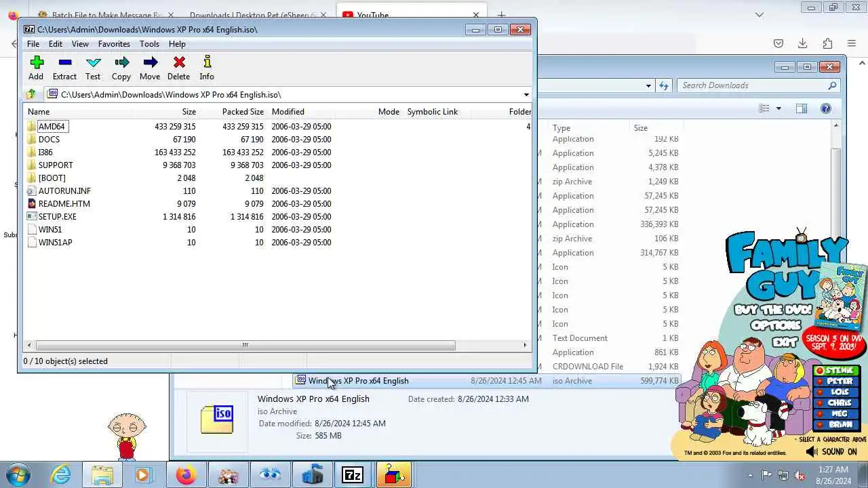Viewport: 868px width, 488px height.
Task: Toggle the Explorer preview pane icon
Action: click(x=802, y=108)
